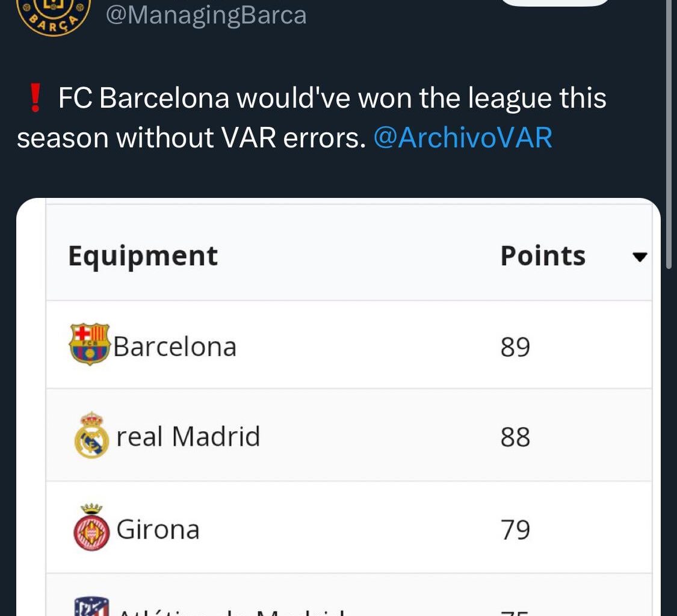Image resolution: width=677 pixels, height=616 pixels.
Task: Click the Girona crest icon
Action: (x=91, y=528)
